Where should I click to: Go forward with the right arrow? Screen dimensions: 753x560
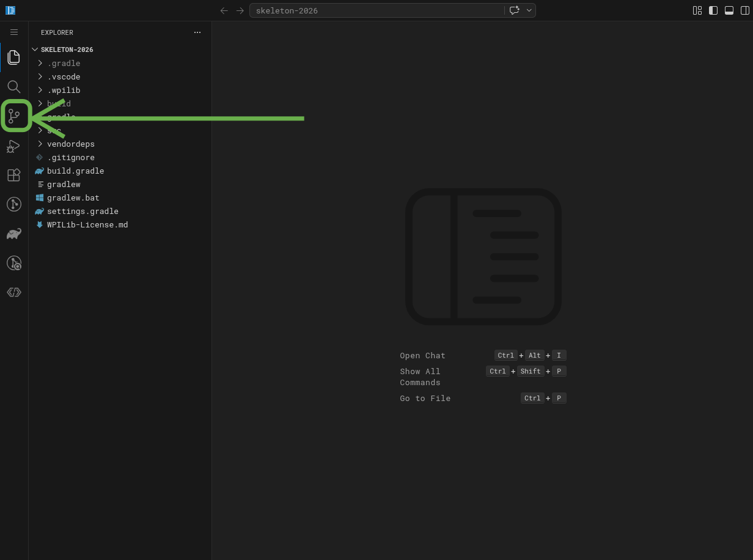pos(240,10)
